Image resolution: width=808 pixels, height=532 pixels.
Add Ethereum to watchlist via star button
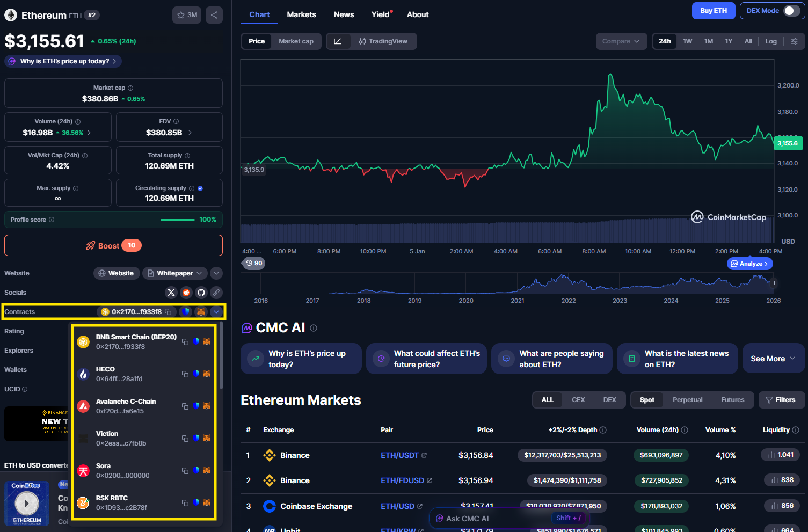coord(187,15)
